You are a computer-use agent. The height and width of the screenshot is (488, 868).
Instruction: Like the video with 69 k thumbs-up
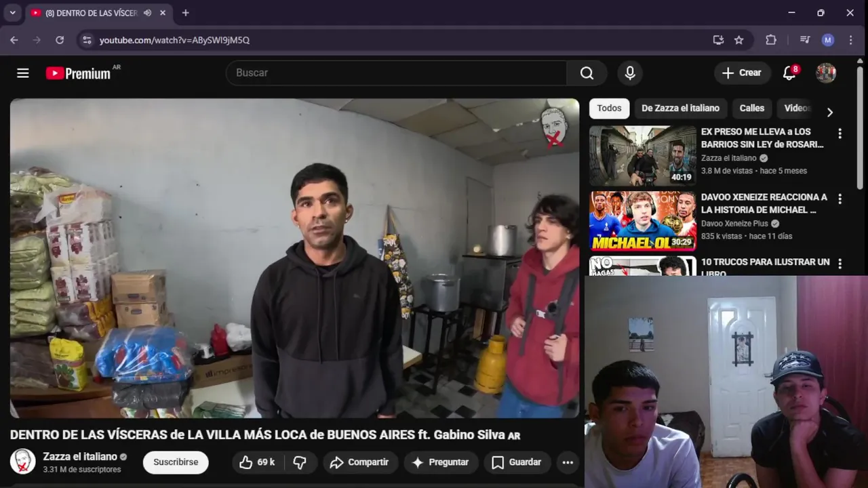[257, 462]
